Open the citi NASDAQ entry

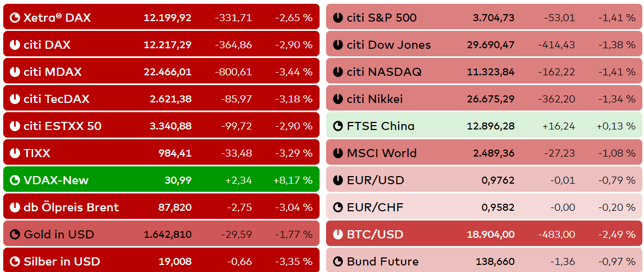click(x=384, y=72)
